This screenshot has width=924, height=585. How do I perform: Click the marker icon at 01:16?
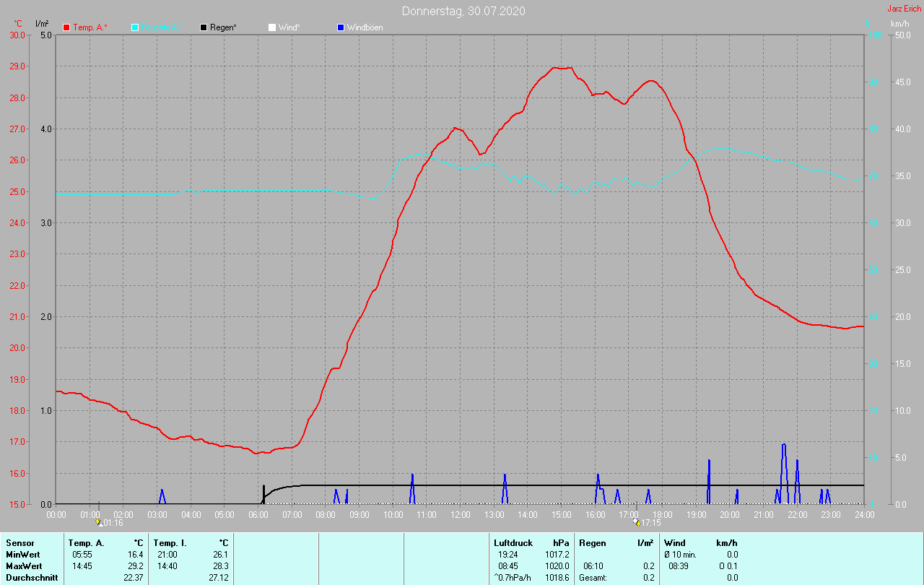pyautogui.click(x=100, y=522)
